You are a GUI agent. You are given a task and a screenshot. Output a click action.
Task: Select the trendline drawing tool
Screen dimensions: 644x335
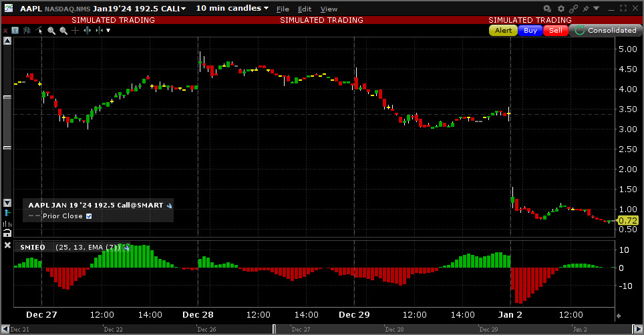click(39, 30)
